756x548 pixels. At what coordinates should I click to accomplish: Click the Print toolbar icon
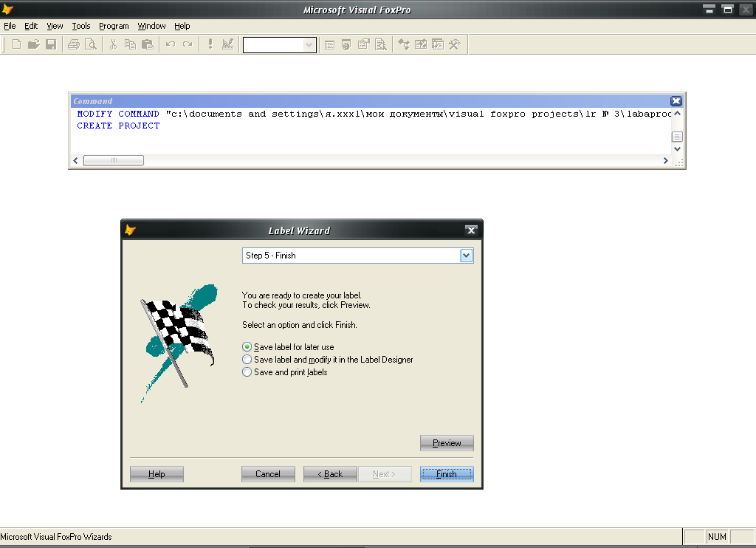coord(73,45)
